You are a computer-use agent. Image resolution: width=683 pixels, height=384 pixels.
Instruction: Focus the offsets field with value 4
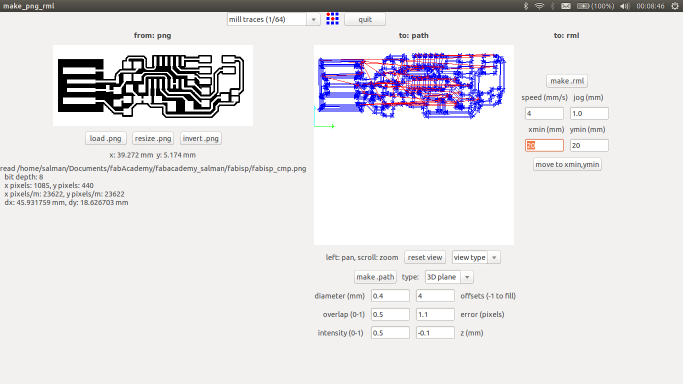click(x=435, y=296)
